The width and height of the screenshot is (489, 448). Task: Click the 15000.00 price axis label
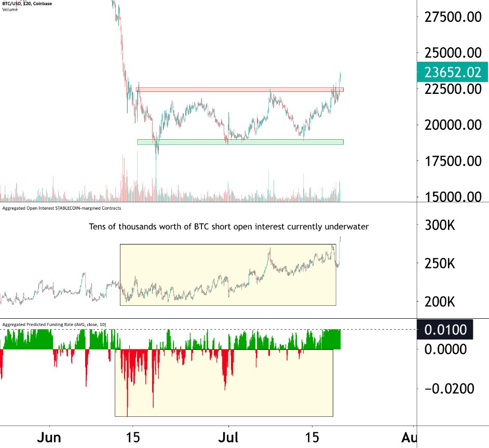pos(452,197)
